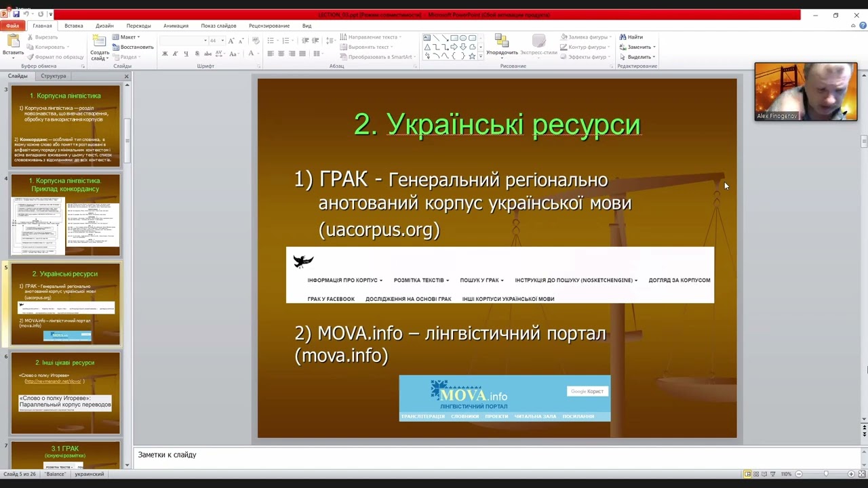
Task: Select the right arrow shape in gallery
Action: (454, 47)
